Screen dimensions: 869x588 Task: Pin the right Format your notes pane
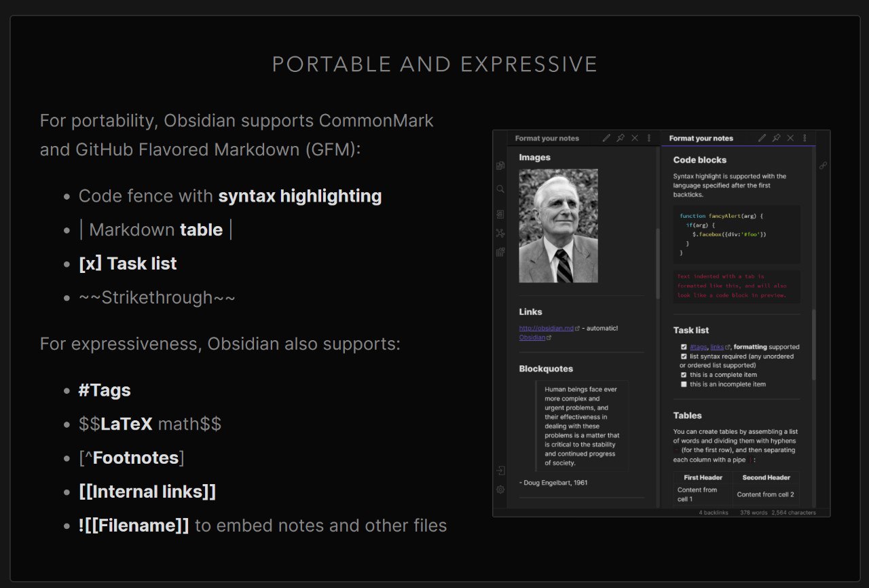pos(776,138)
